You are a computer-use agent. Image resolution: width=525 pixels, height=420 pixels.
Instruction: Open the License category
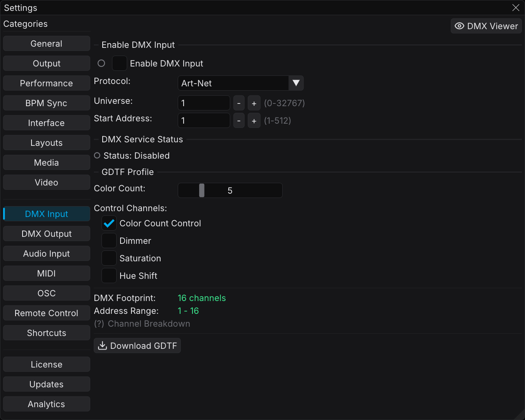tap(47, 364)
